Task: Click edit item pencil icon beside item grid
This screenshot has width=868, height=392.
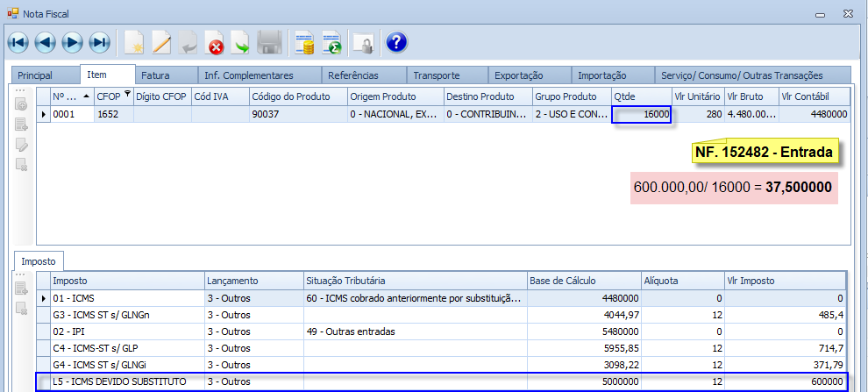Action: coord(22,145)
